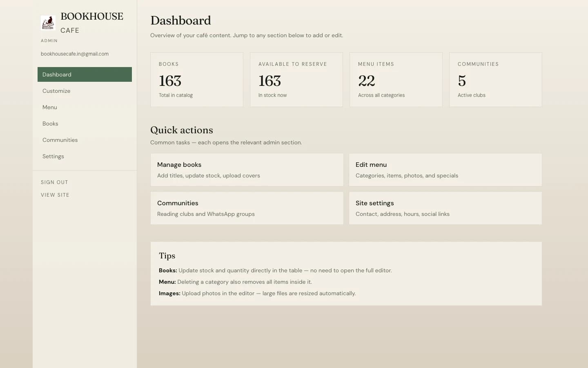Open the Site settings quick action
The image size is (588, 368).
tap(445, 208)
